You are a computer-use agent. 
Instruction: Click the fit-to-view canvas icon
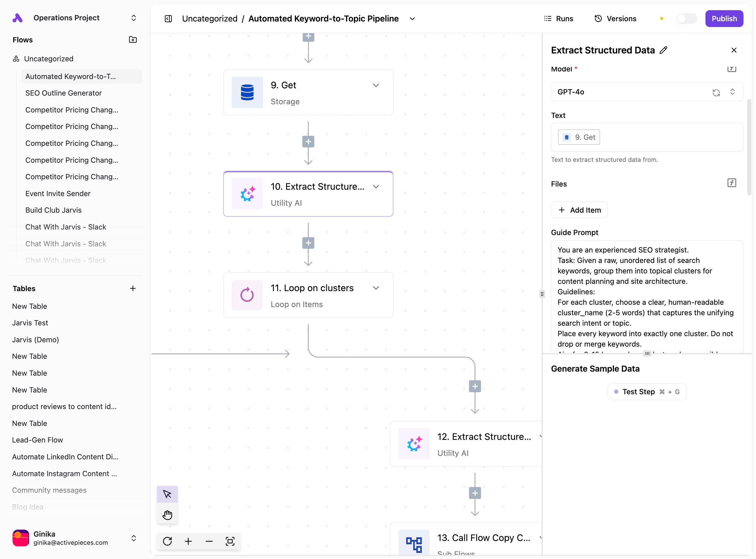tap(230, 541)
